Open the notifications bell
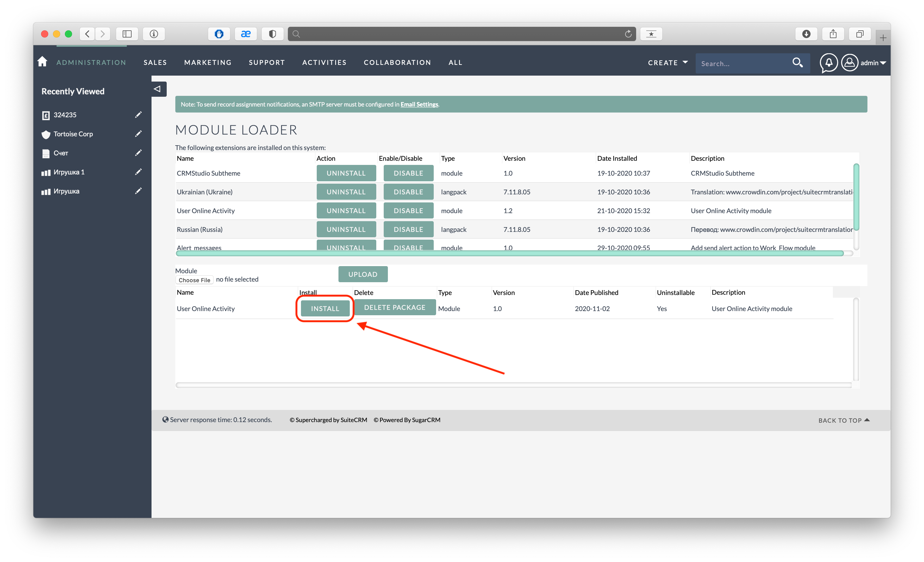Screen dimensions: 924x562 pyautogui.click(x=829, y=63)
